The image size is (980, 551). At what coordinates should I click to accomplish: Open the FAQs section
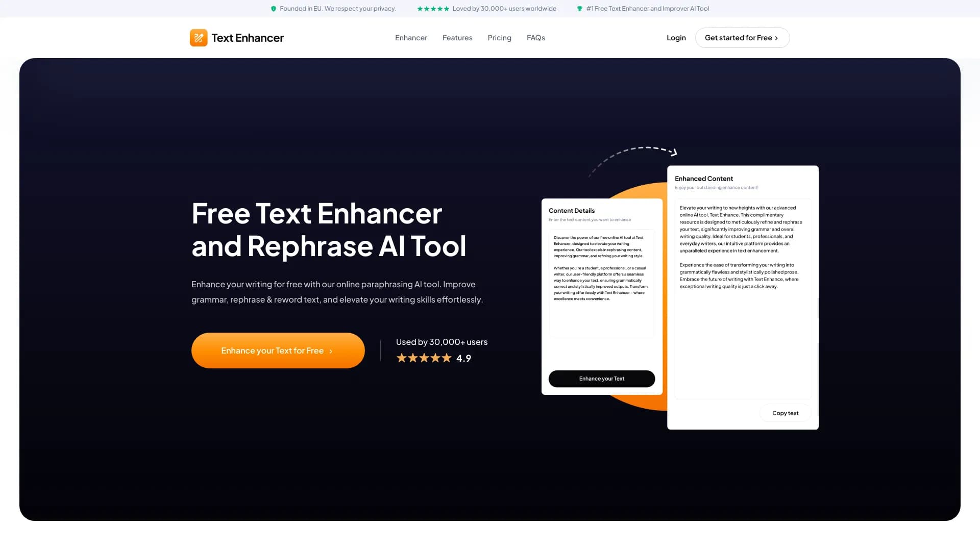coord(535,38)
